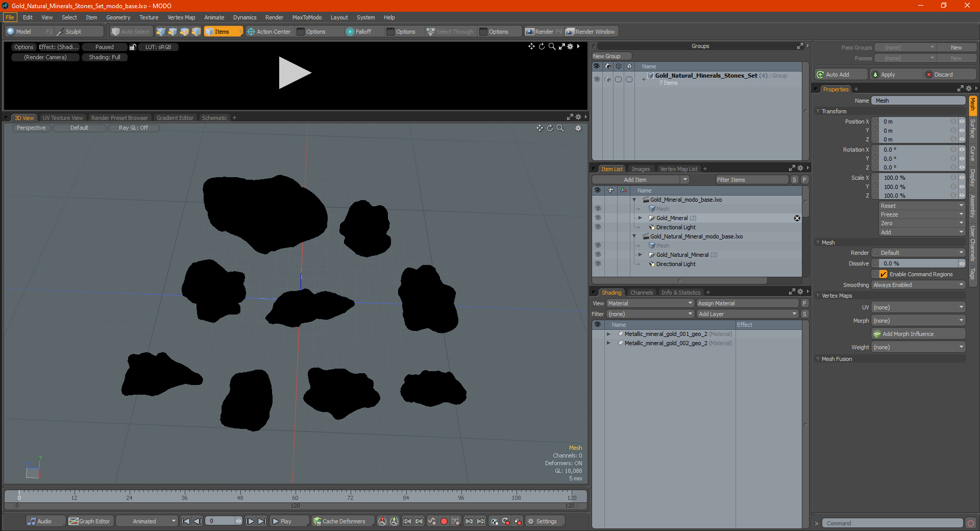Screen dimensions: 980x531
Task: Pan 3D viewport move icon
Action: 540,128
